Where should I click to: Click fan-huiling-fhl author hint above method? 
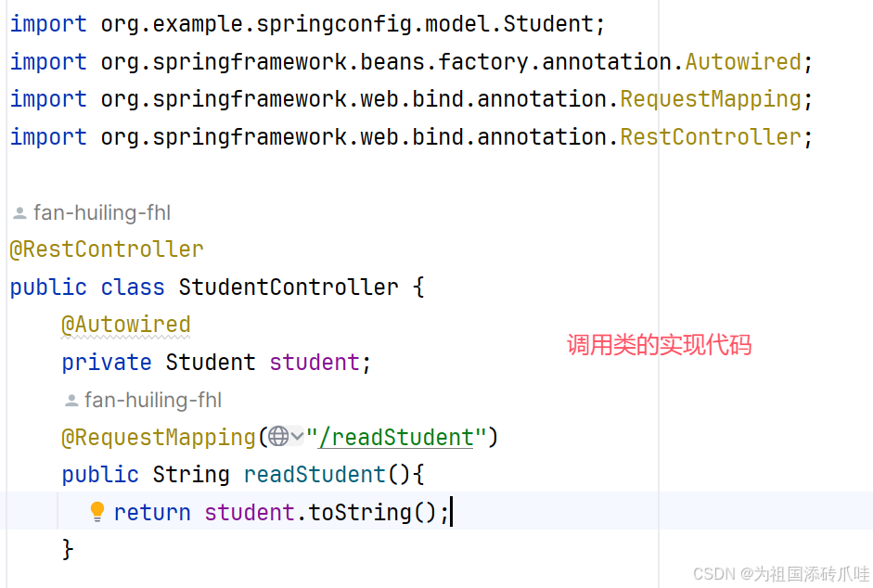point(153,400)
